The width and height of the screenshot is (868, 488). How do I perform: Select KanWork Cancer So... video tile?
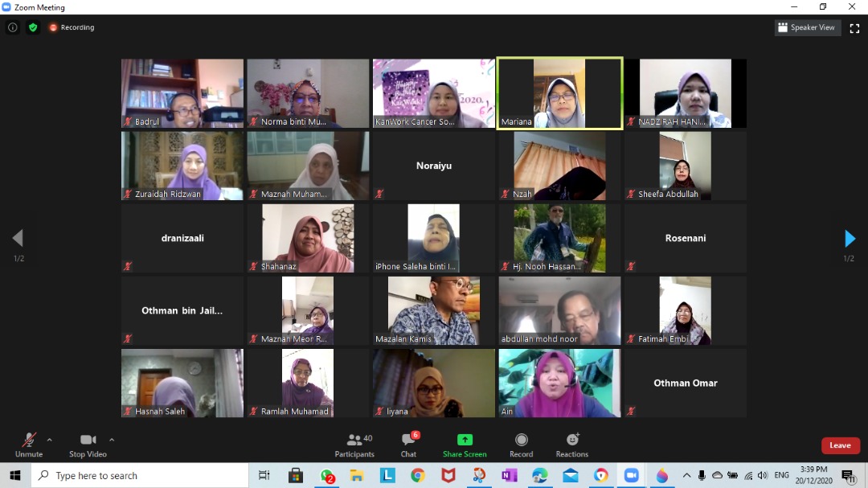pyautogui.click(x=434, y=93)
